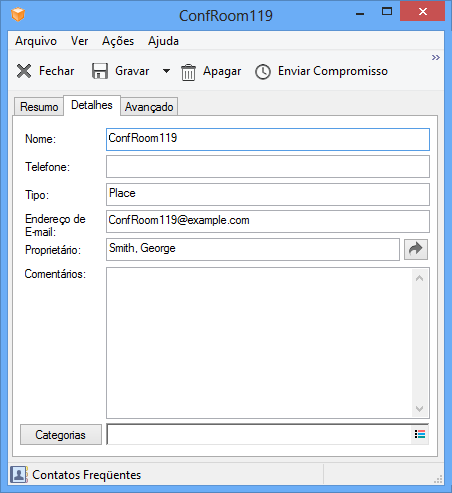Focus the Nome input field
Screen dimensions: 452x493
tap(268, 139)
